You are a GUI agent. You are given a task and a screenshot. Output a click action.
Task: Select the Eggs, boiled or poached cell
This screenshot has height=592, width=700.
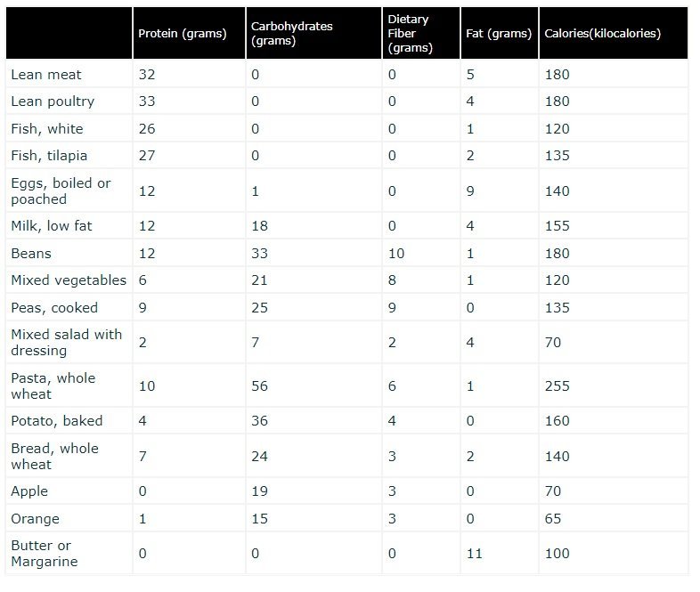61,191
